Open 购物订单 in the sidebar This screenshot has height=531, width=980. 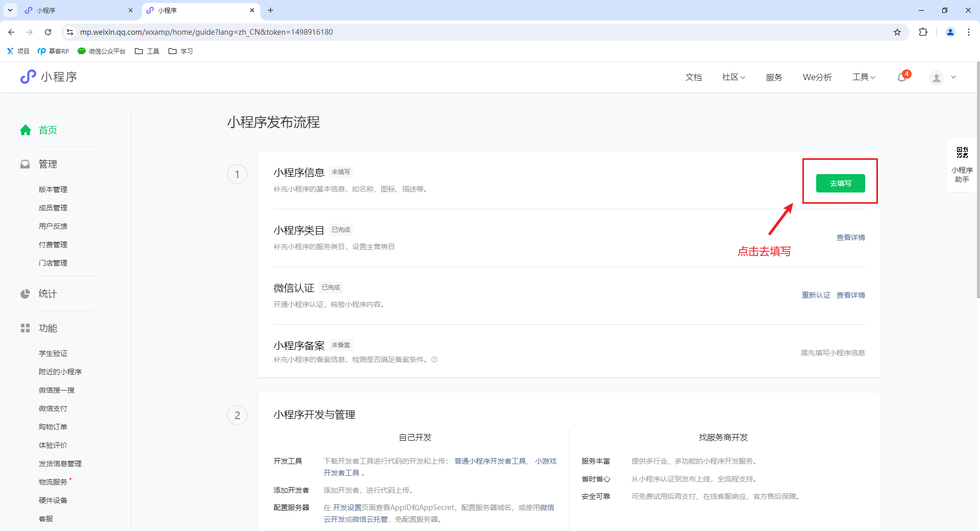pyautogui.click(x=53, y=427)
